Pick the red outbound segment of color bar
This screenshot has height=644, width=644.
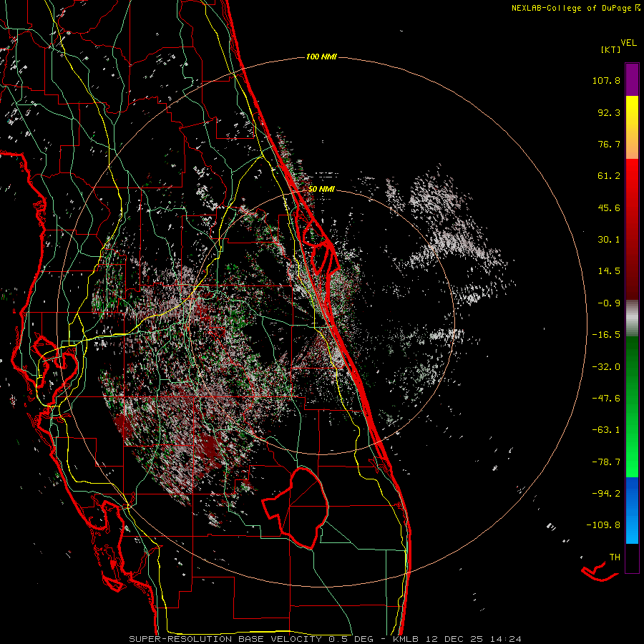(x=632, y=229)
